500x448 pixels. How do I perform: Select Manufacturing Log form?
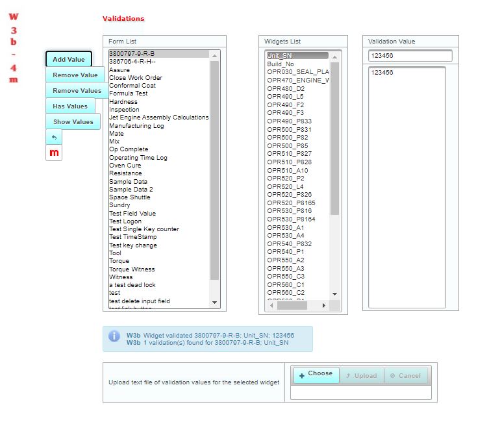pyautogui.click(x=159, y=125)
